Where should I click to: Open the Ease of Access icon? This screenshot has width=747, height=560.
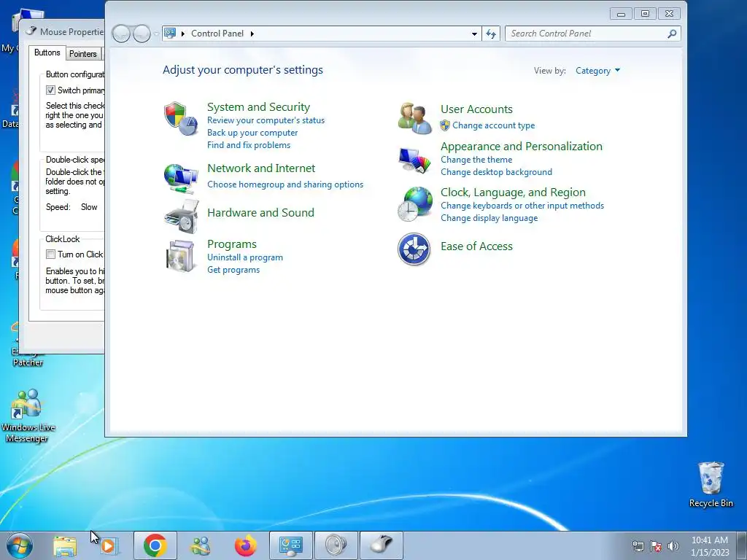[414, 249]
